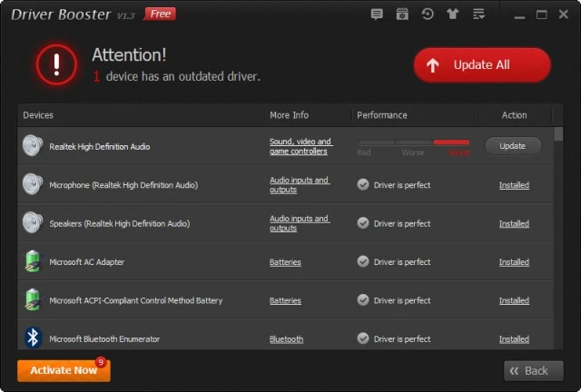The height and width of the screenshot is (392, 581).
Task: Click the red Free badge
Action: (x=160, y=15)
